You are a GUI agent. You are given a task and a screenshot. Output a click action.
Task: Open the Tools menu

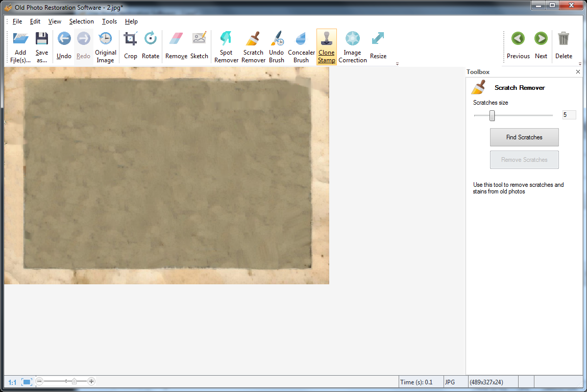pyautogui.click(x=109, y=21)
